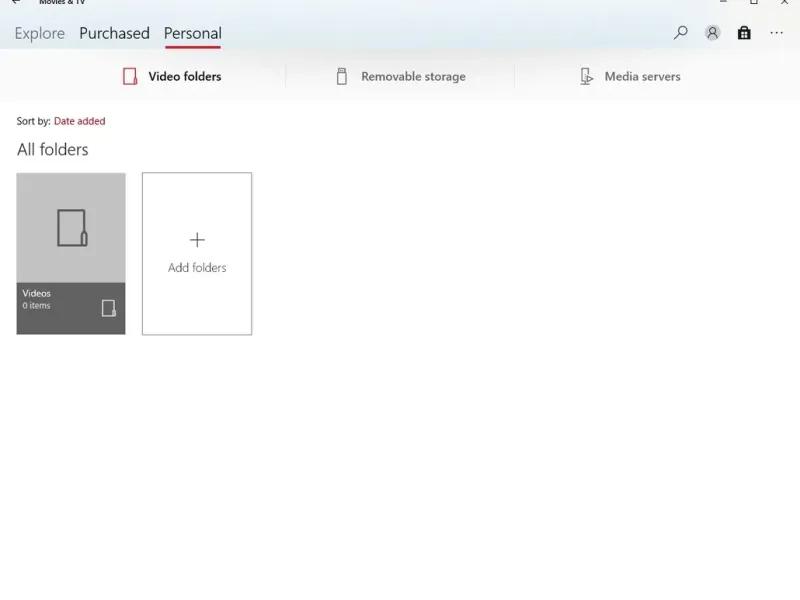
Task: Open the search magnifier icon
Action: point(681,33)
